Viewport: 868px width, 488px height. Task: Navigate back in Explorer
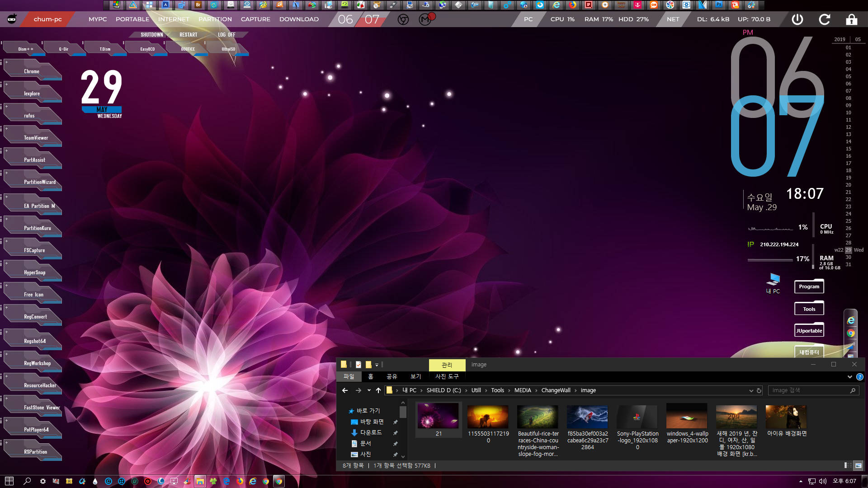coord(345,390)
